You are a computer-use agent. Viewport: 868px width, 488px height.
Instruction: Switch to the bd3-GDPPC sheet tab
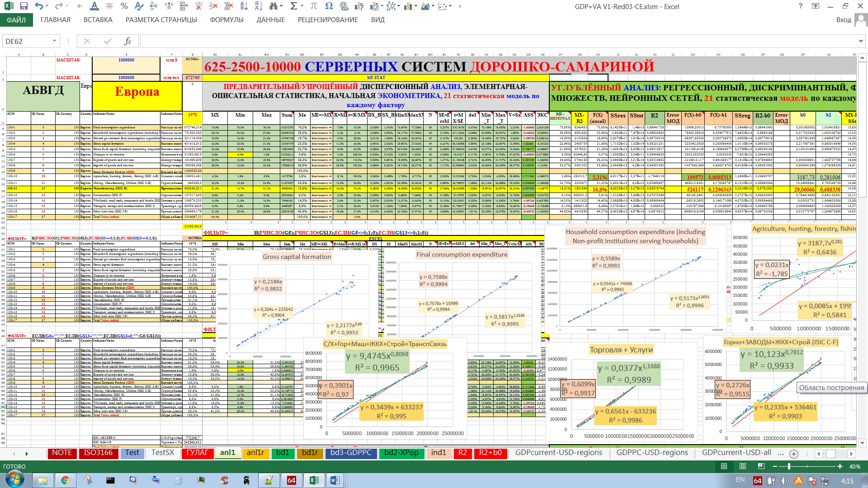pyautogui.click(x=350, y=453)
